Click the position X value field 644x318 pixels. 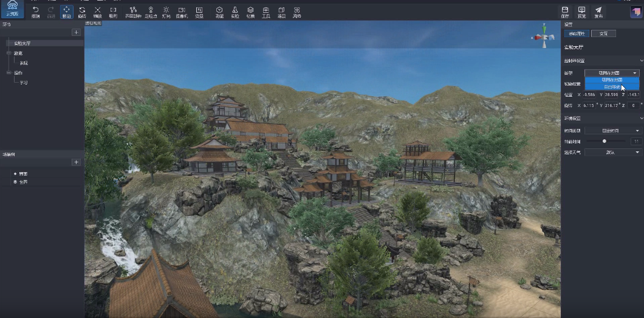[x=588, y=95]
